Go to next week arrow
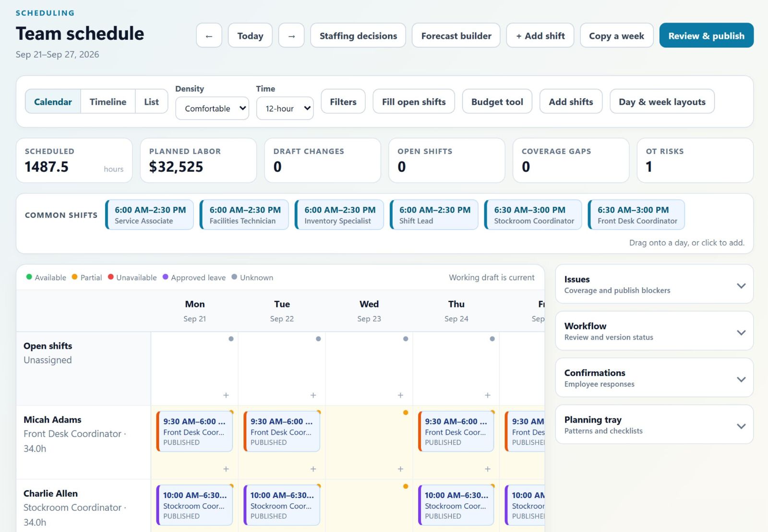The image size is (768, 532). (x=291, y=35)
